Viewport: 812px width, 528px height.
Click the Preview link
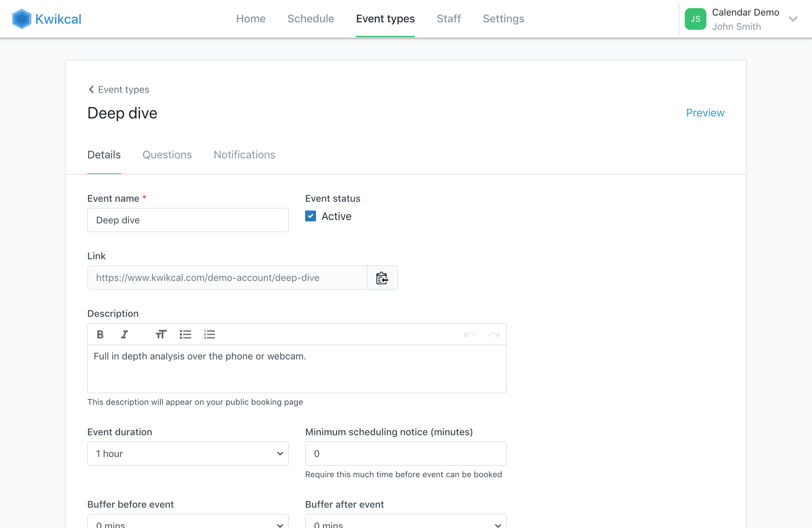tap(705, 113)
